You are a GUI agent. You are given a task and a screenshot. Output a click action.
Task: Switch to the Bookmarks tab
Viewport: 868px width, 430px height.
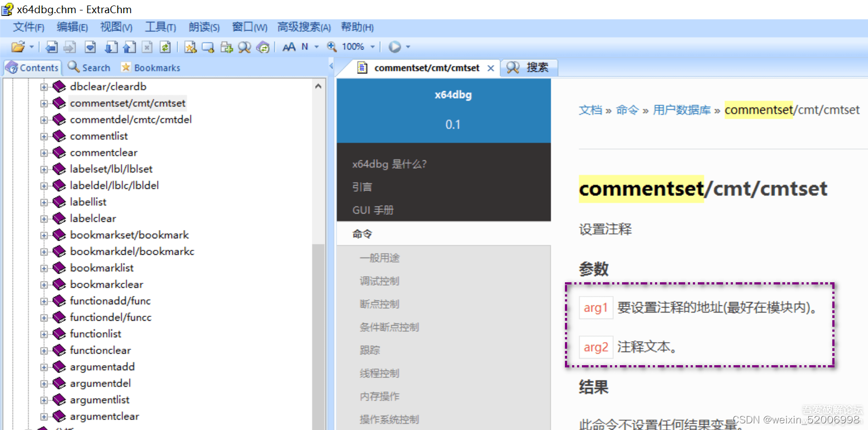pos(150,68)
